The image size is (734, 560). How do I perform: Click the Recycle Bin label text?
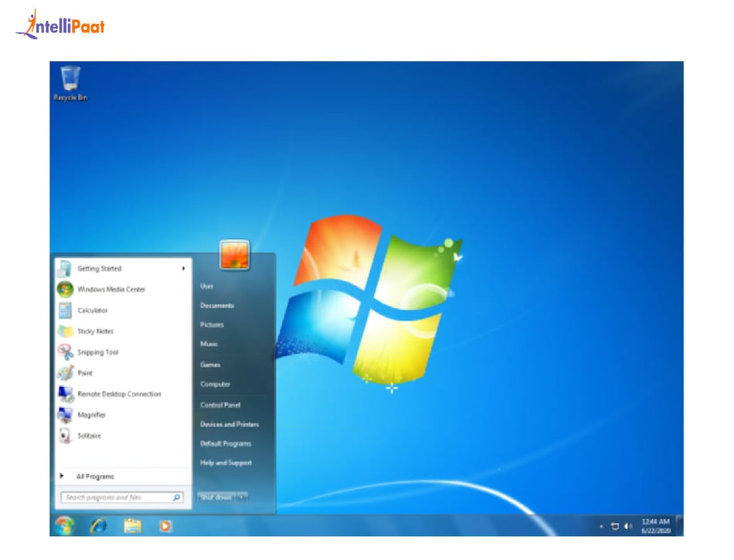point(70,97)
